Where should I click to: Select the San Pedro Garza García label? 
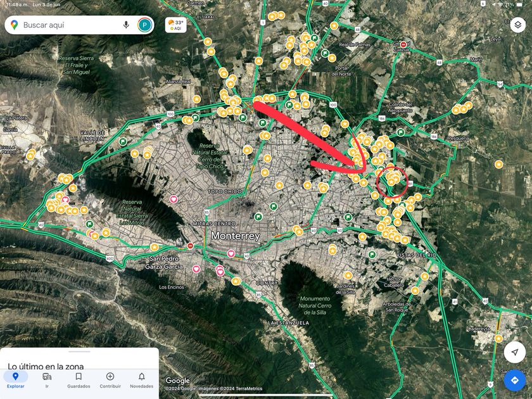tap(166, 263)
